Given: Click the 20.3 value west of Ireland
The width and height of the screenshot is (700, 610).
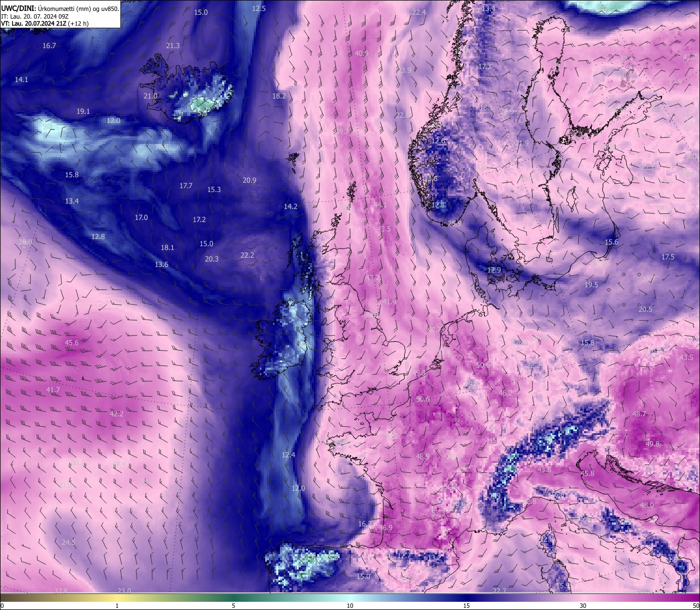Looking at the screenshot, I should (212, 259).
